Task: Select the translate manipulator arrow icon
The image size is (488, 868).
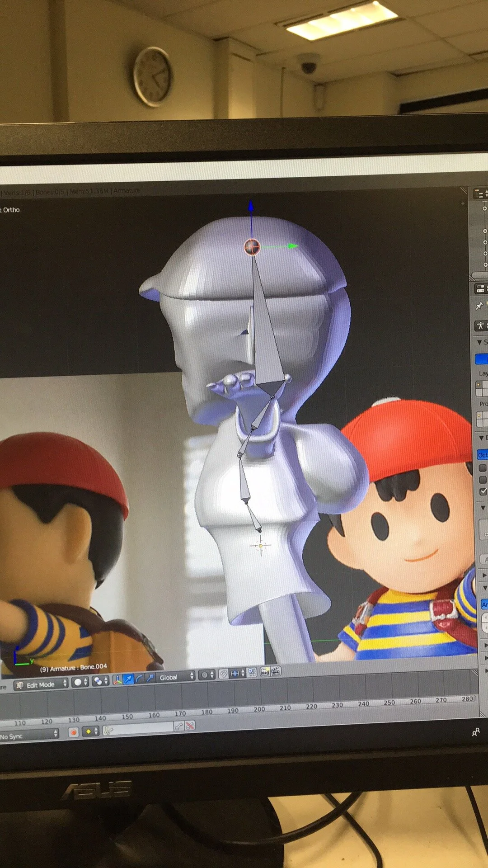Action: coord(128,679)
